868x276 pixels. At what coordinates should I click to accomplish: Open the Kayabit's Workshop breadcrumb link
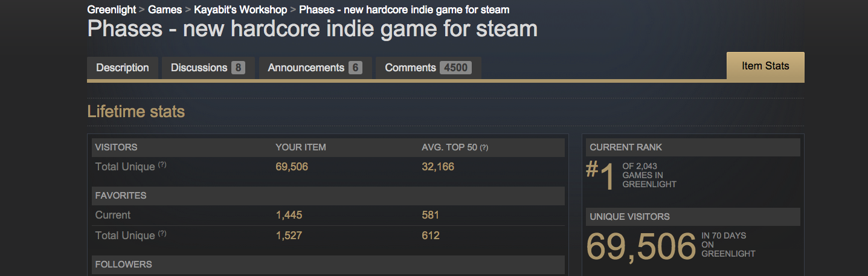[240, 10]
